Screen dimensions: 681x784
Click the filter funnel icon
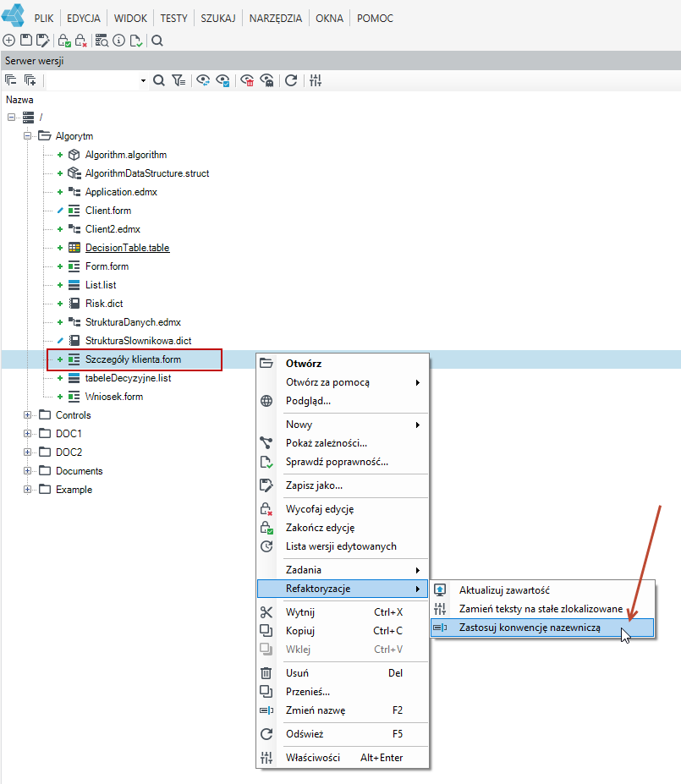click(x=178, y=80)
